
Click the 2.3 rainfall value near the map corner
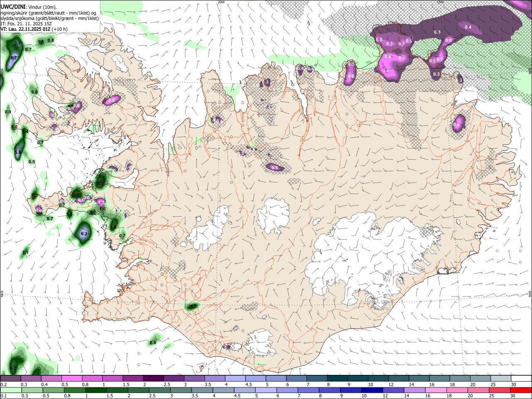pyautogui.click(x=13, y=368)
